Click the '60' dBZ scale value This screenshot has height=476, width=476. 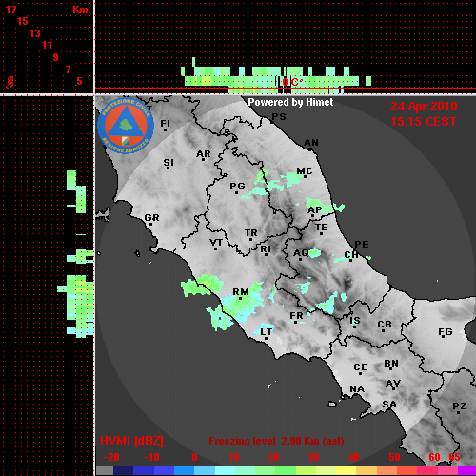point(434,457)
